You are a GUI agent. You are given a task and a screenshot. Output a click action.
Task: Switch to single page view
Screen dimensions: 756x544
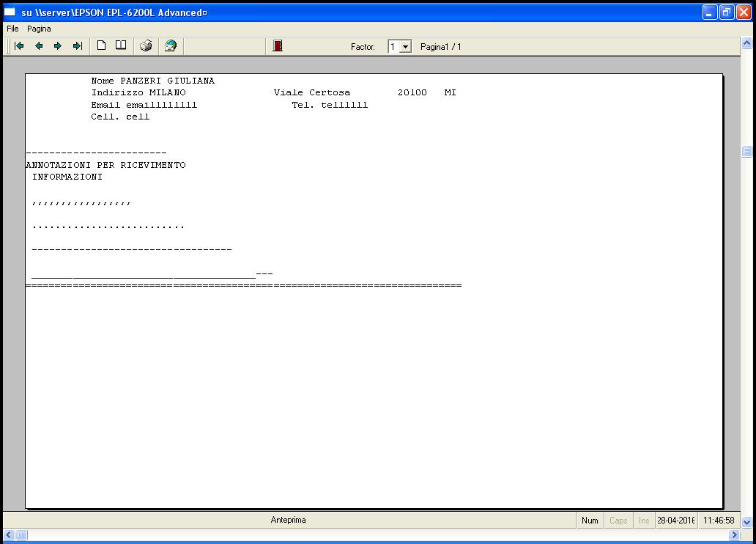(101, 45)
